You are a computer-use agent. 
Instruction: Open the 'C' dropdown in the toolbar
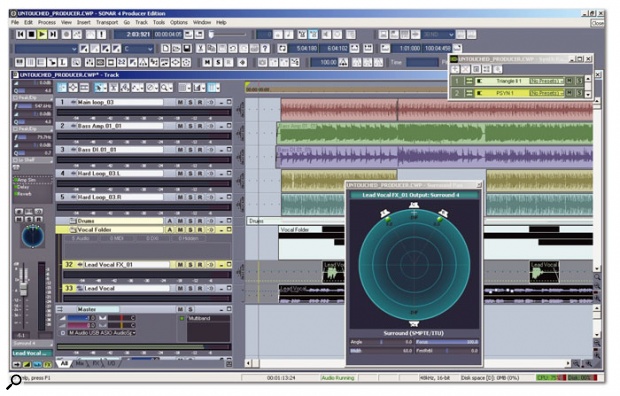[x=138, y=49]
